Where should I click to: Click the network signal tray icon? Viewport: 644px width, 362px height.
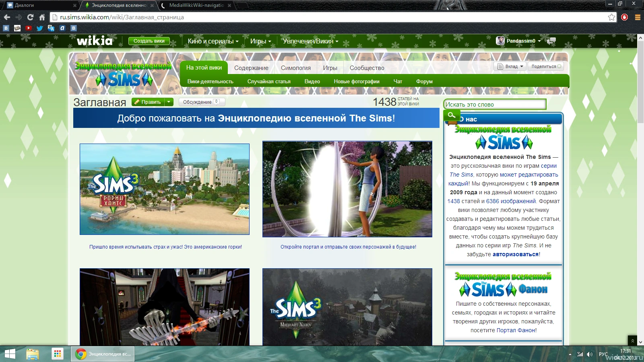(x=580, y=354)
